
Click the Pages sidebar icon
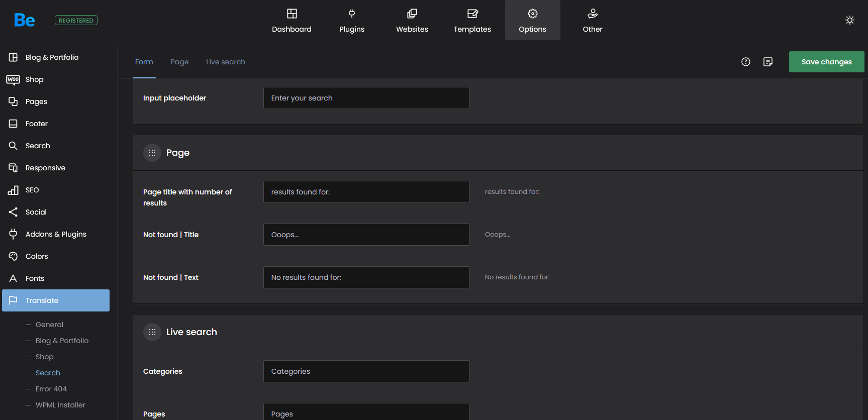(13, 101)
